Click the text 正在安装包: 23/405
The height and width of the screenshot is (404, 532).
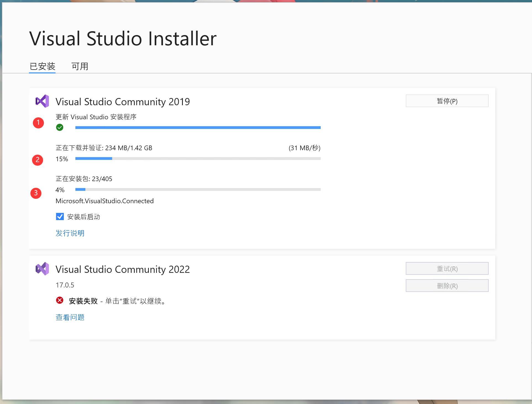(x=84, y=179)
